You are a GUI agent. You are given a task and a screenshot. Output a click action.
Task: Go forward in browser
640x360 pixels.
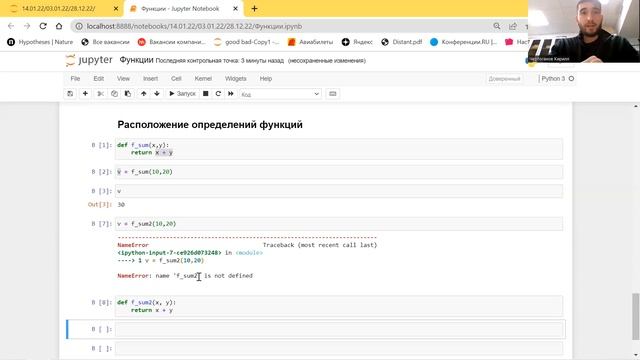click(x=27, y=26)
